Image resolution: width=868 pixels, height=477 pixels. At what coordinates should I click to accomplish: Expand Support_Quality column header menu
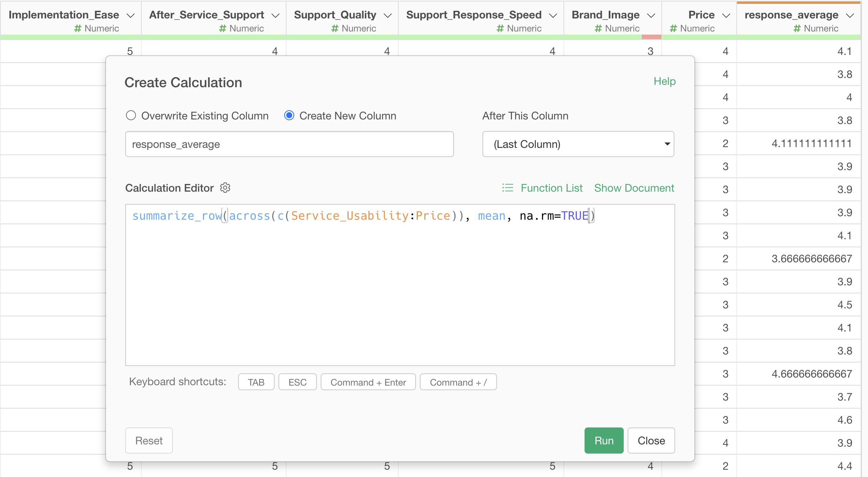[x=388, y=15]
